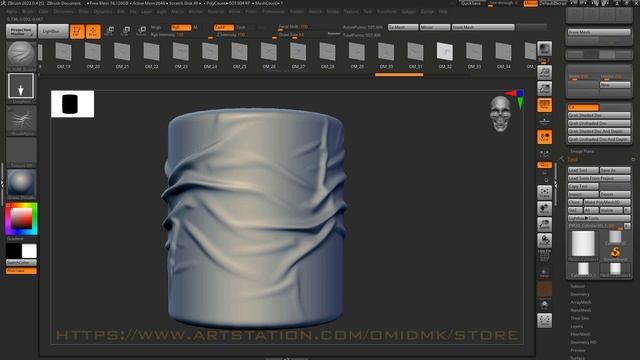Click the Transp transparency icon
The image size is (640, 360).
544,272
